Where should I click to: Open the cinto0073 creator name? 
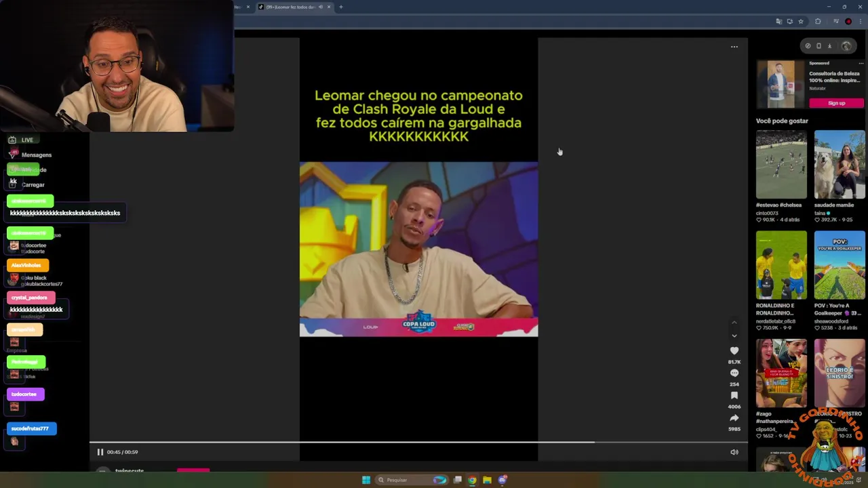coord(768,213)
